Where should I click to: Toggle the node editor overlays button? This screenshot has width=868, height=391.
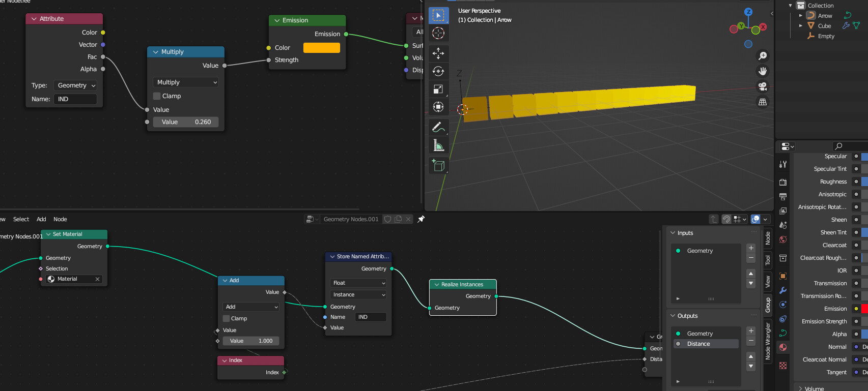click(755, 219)
